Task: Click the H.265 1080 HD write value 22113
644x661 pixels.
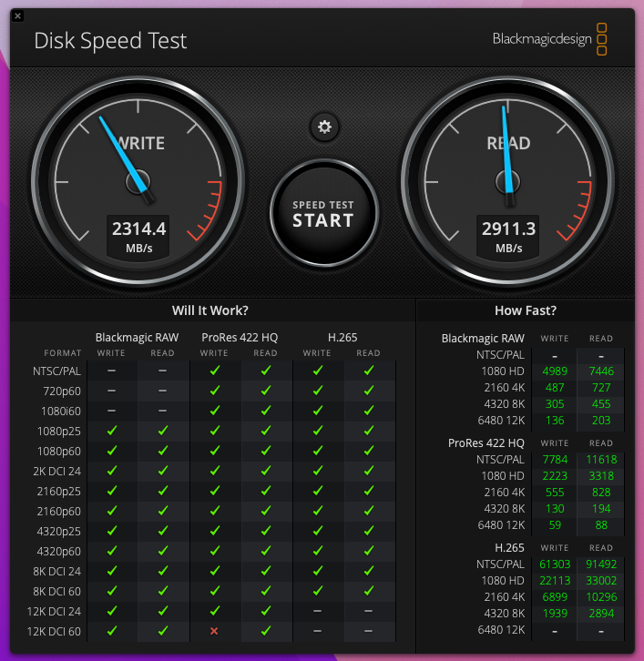Action: pos(555,581)
